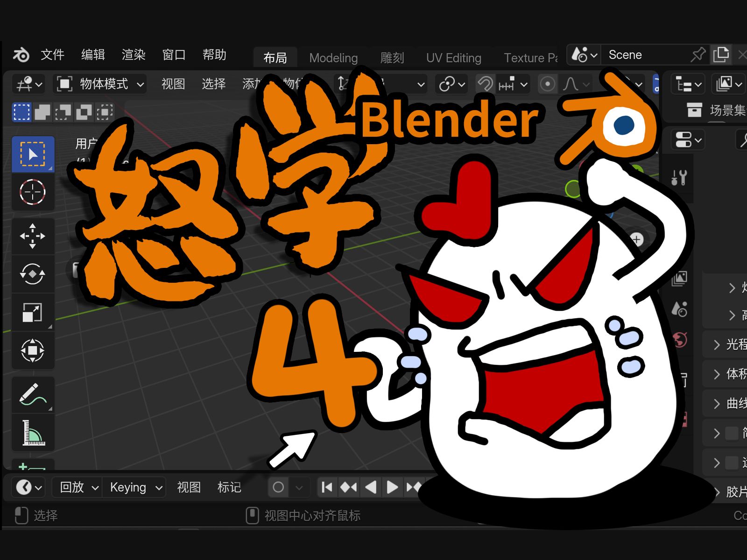Zoom viewport with magnifier plus icon
The height and width of the screenshot is (560, 747).
pos(636,240)
